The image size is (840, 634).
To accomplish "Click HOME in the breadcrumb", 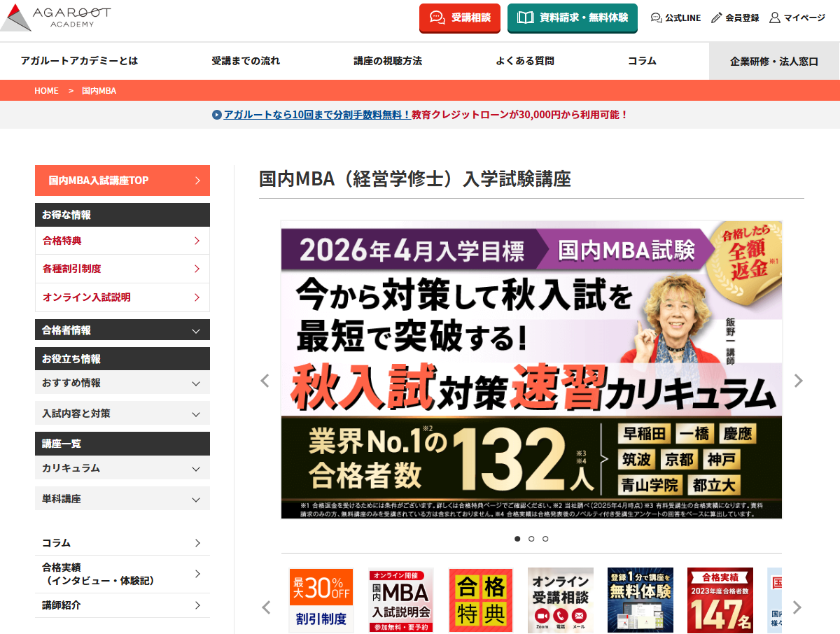I will pos(46,91).
